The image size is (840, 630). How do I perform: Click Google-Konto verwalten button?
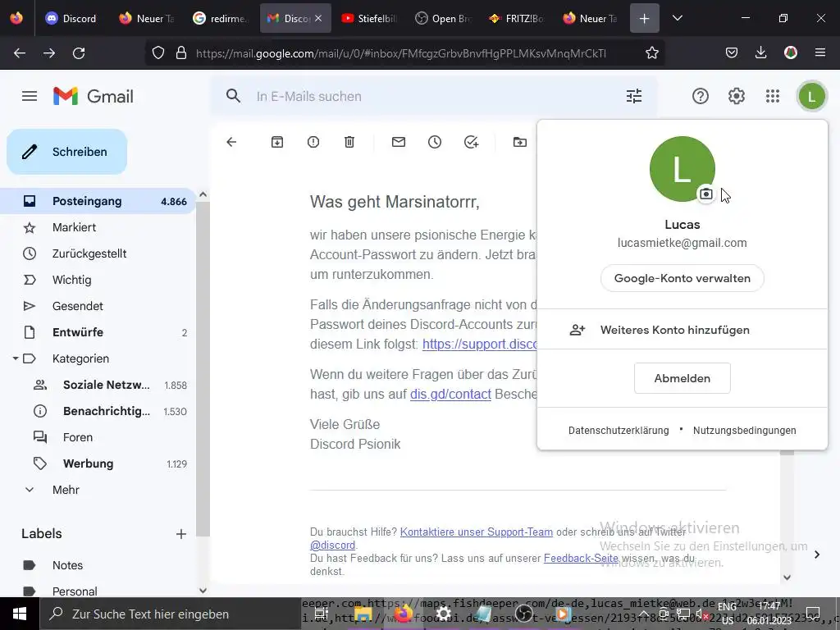click(682, 278)
